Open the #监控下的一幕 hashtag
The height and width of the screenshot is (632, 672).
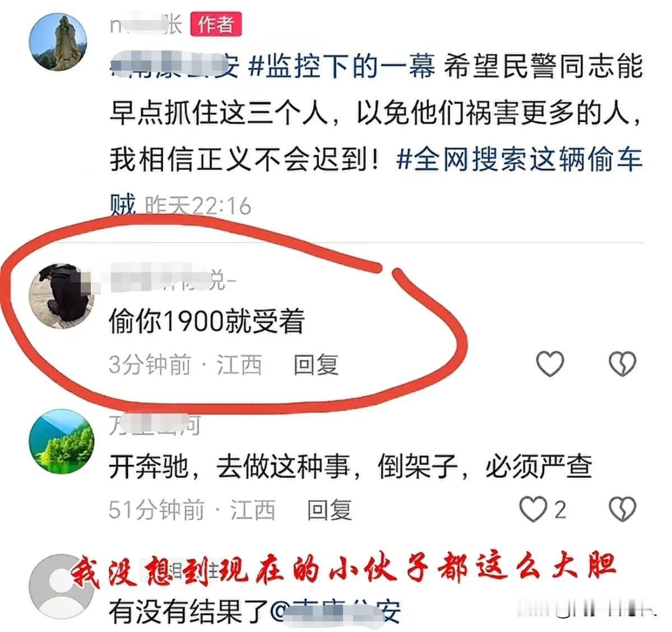(341, 67)
